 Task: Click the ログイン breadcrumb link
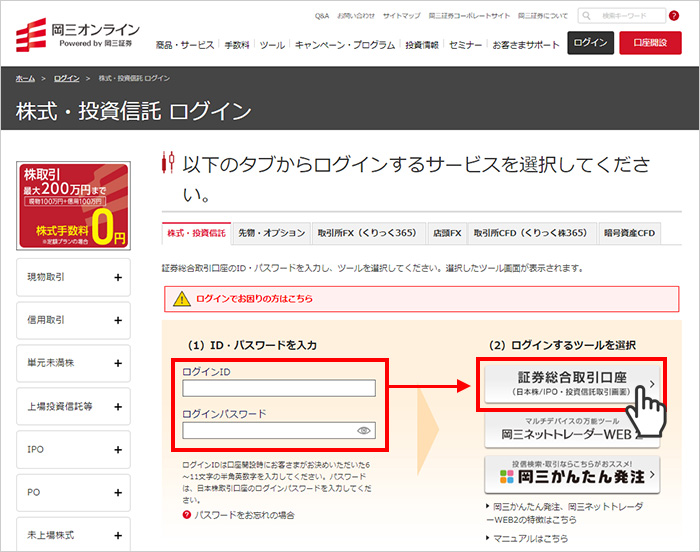[67, 79]
